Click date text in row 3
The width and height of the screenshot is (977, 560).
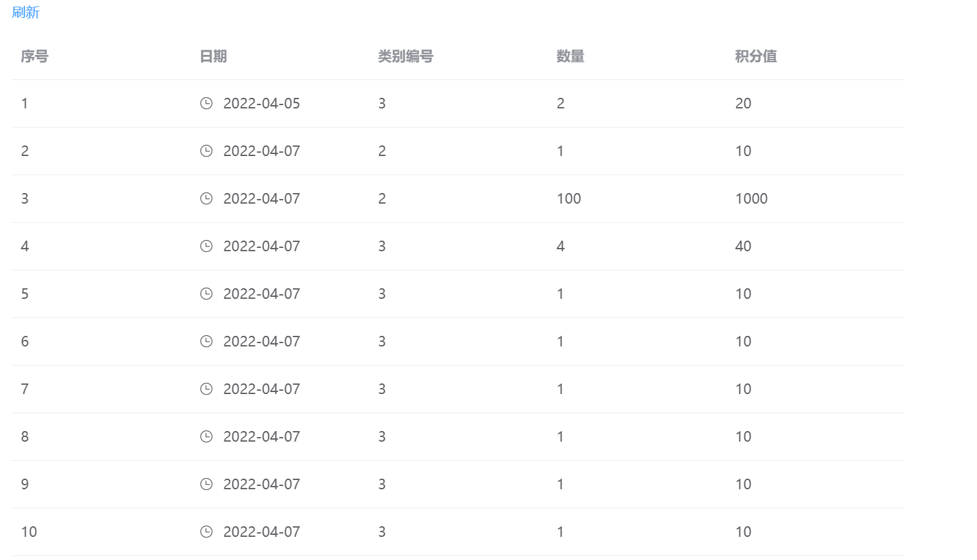(x=261, y=198)
